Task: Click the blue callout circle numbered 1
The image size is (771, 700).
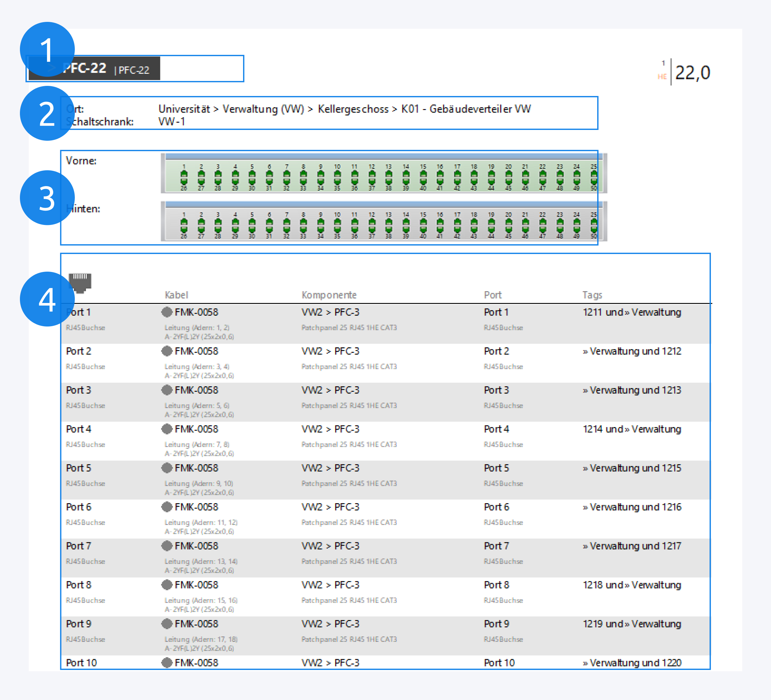Action: tap(47, 50)
